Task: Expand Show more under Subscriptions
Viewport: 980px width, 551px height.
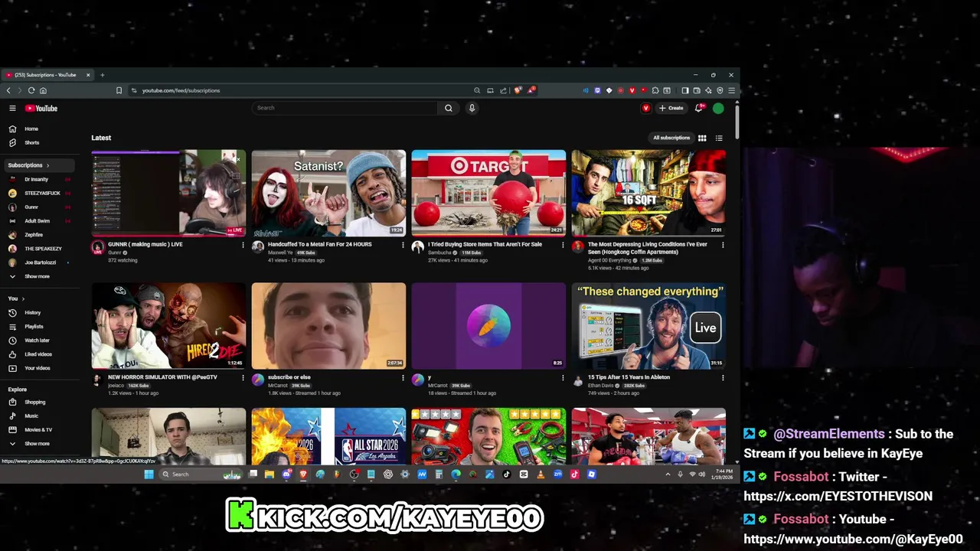Action: [38, 276]
